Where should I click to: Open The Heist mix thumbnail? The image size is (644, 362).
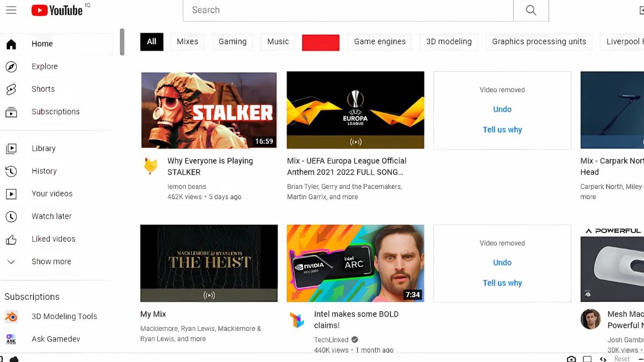(209, 263)
